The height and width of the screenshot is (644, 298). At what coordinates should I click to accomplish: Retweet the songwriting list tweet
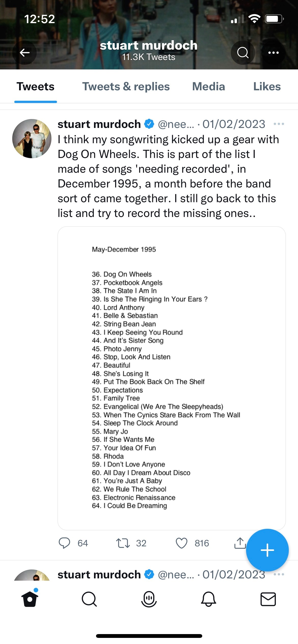tap(123, 543)
